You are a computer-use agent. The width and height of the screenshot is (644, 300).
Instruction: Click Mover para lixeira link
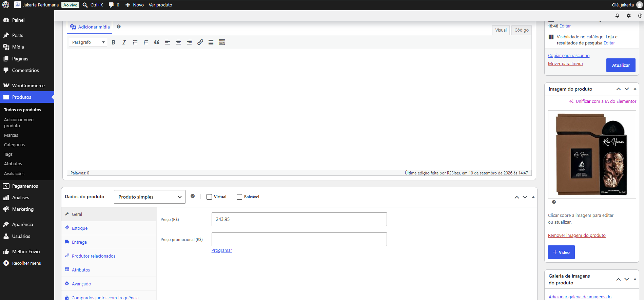pyautogui.click(x=565, y=64)
